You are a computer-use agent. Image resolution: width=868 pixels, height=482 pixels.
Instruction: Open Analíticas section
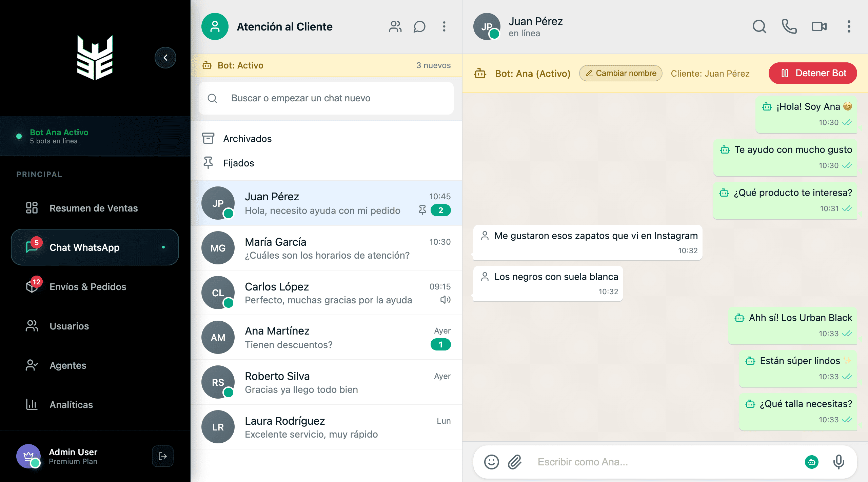coord(95,404)
